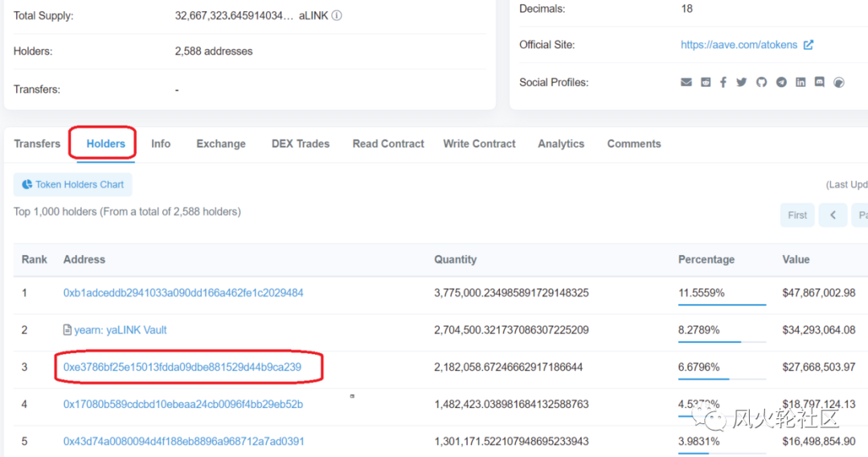Open the aave.com/atokens official site link
Viewport: 868px width, 457px height.
739,45
